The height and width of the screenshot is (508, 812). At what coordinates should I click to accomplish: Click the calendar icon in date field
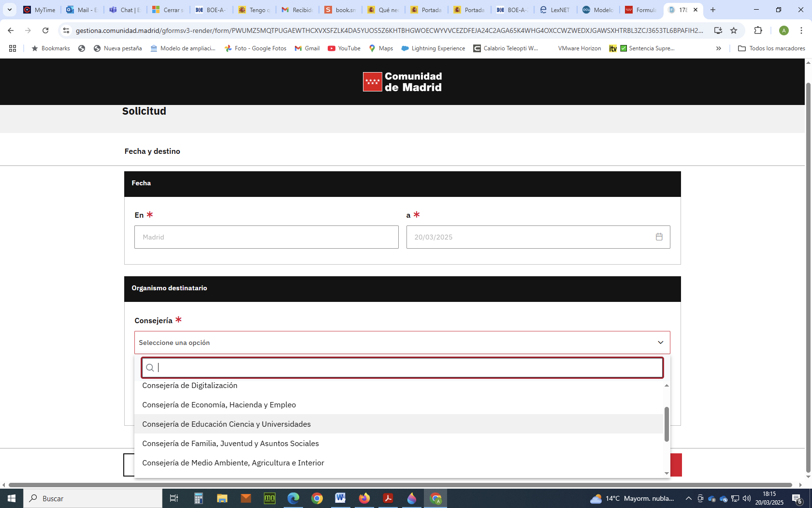(659, 237)
